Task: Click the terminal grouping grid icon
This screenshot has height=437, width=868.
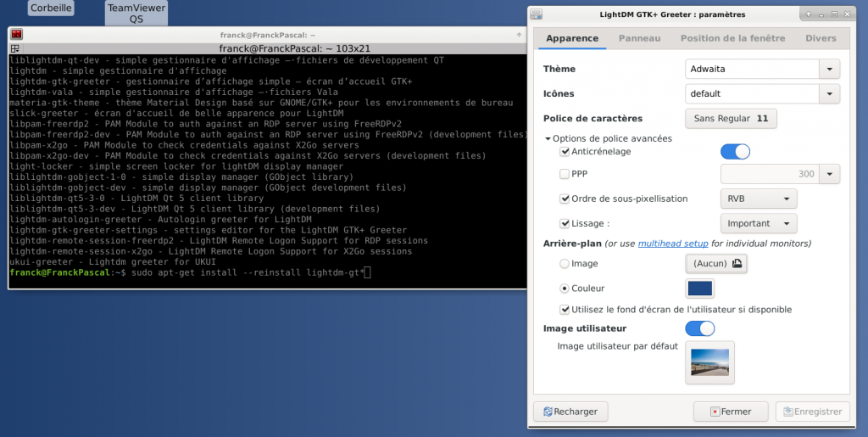Action: 15,48
